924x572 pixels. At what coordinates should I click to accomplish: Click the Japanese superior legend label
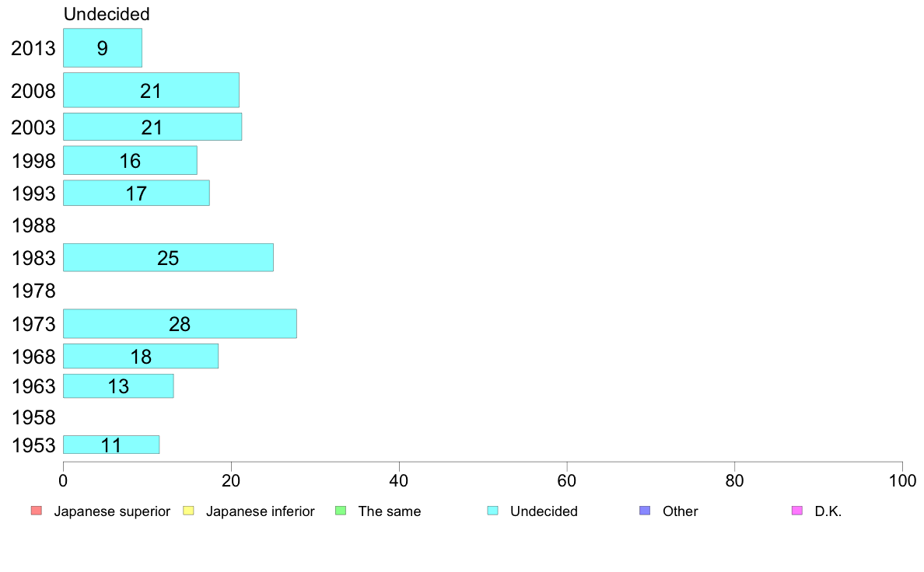pos(112,511)
